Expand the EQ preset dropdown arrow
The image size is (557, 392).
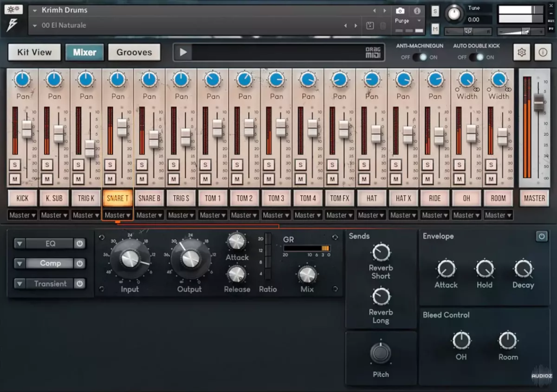tap(19, 244)
